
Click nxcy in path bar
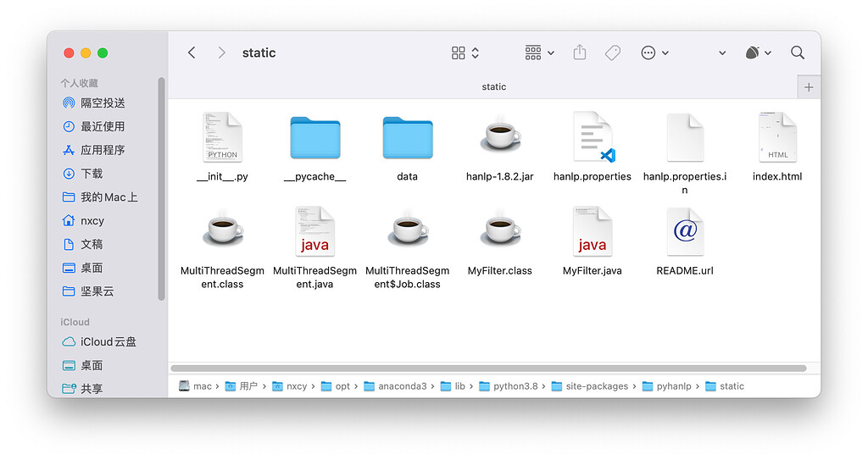pos(290,386)
